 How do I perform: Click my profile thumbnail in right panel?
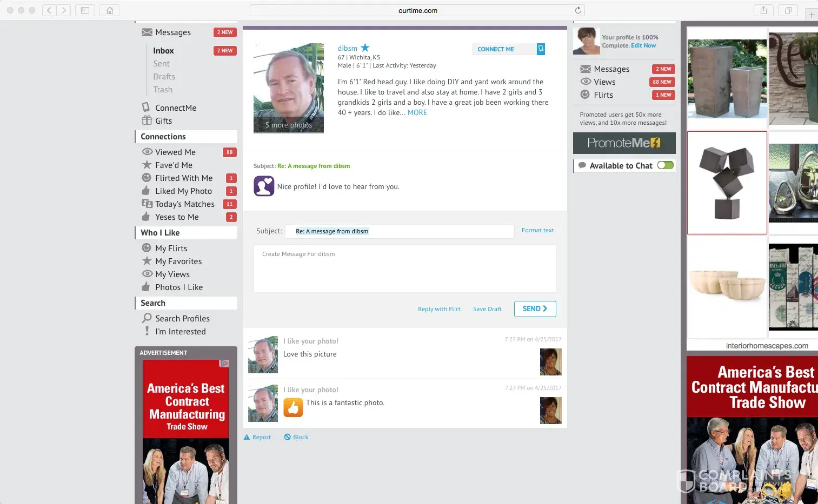point(587,41)
